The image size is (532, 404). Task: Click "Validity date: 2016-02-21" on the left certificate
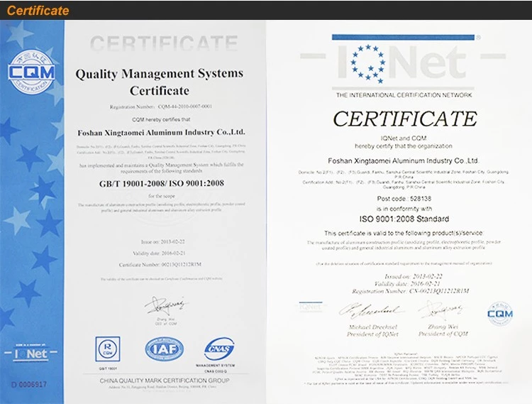[159, 253]
